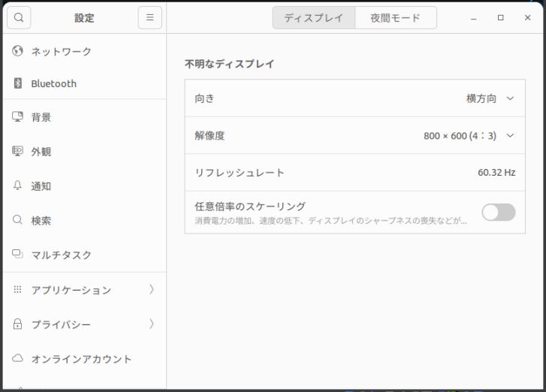Click the リフレッシュレート row label
Viewport: 546px width, 392px height.
click(x=240, y=173)
